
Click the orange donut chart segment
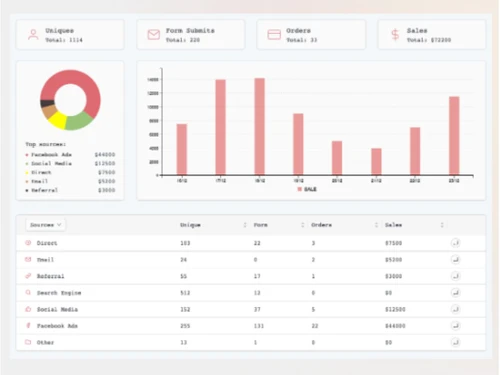point(49,111)
